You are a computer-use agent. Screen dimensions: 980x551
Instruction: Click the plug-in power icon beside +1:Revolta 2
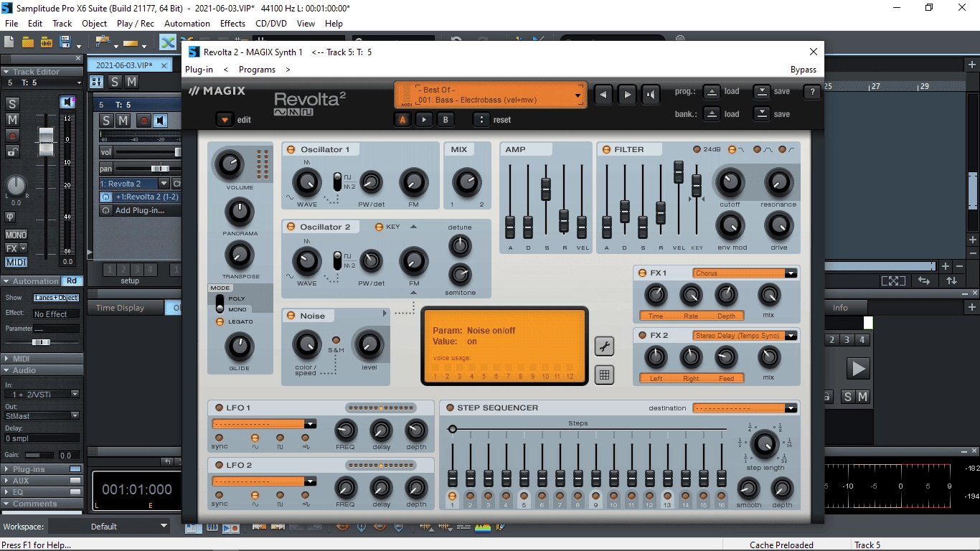coord(106,197)
